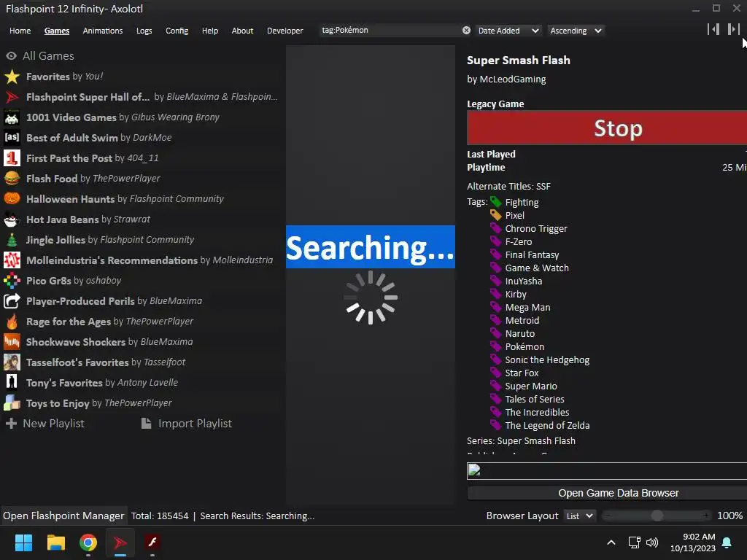The width and height of the screenshot is (747, 560).
Task: Open the Help tab
Action: [x=209, y=31]
